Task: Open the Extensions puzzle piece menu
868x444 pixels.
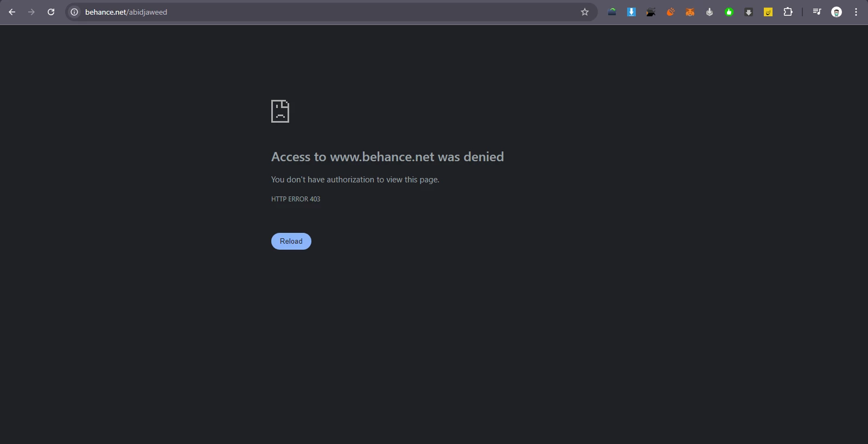Action: 788,12
